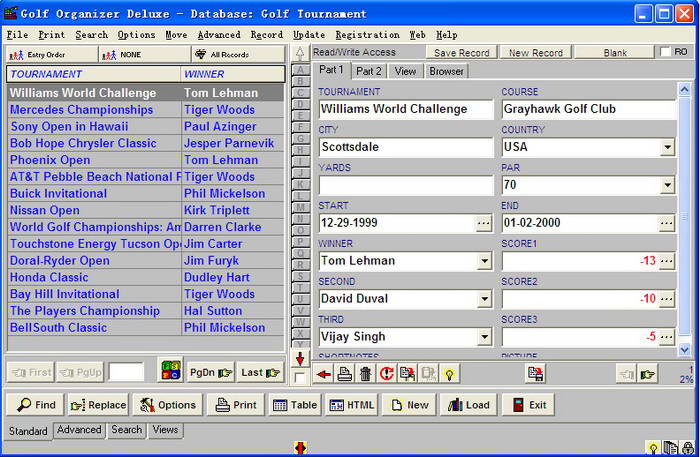Viewport: 700px width, 457px height.
Task: Click the Blank button
Action: pyautogui.click(x=615, y=53)
